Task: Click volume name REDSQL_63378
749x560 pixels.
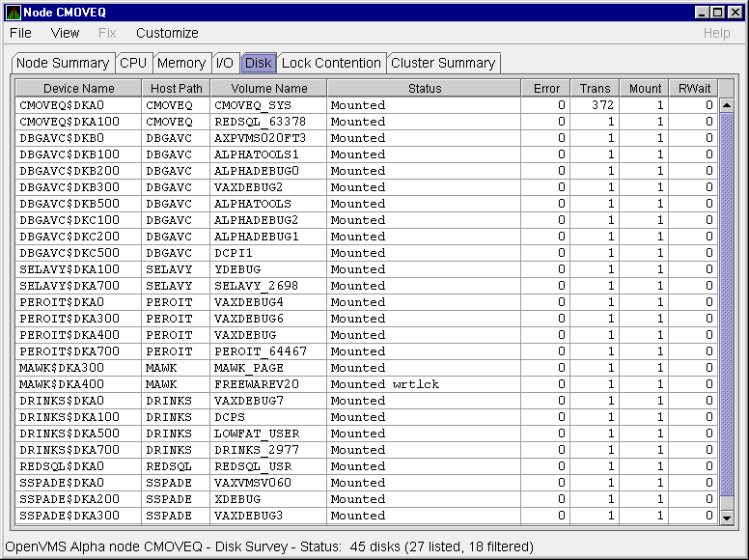Action: [260, 122]
